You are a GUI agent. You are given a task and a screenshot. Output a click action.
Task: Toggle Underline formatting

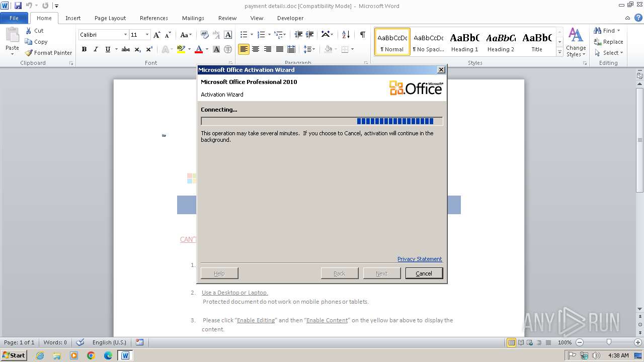pyautogui.click(x=107, y=49)
